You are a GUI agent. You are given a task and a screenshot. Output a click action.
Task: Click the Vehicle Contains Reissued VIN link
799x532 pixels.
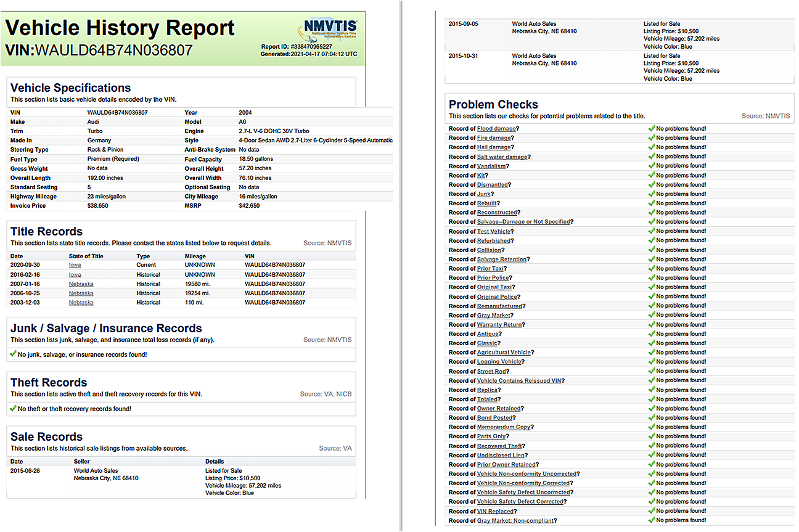[x=518, y=380]
